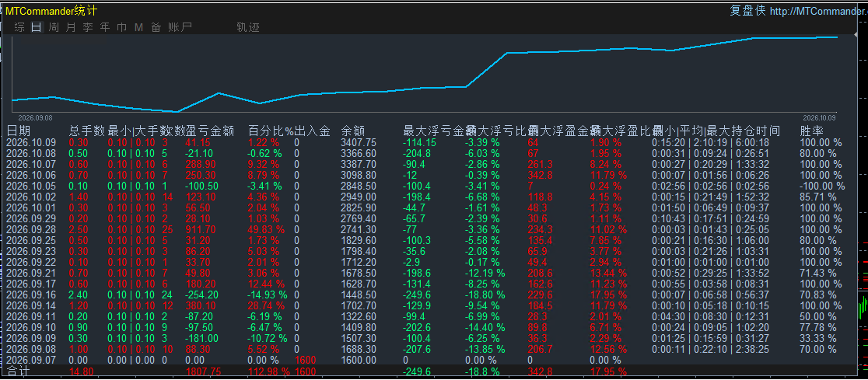The width and height of the screenshot is (868, 380).
Task: Click the 百分比% column header
Action: 270,131
